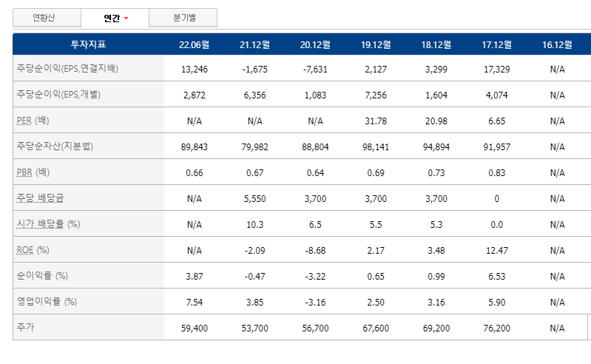
Task: Open the 분기별 tab
Action: (x=183, y=18)
